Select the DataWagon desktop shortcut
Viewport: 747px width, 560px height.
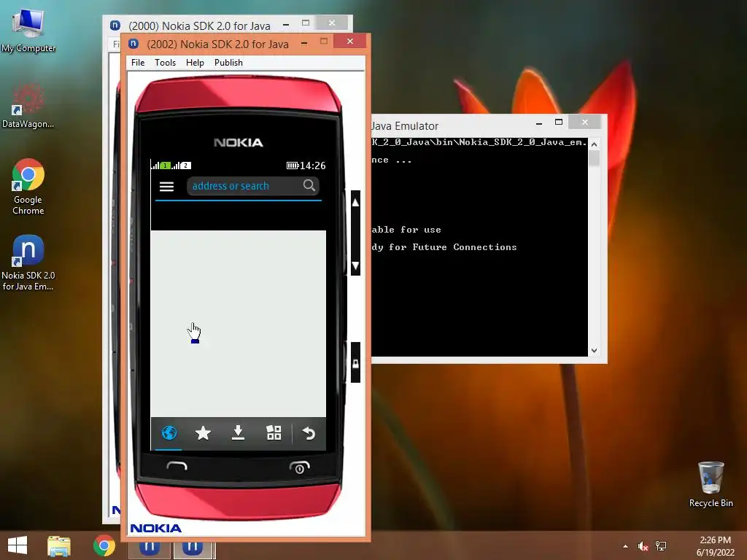coord(28,105)
